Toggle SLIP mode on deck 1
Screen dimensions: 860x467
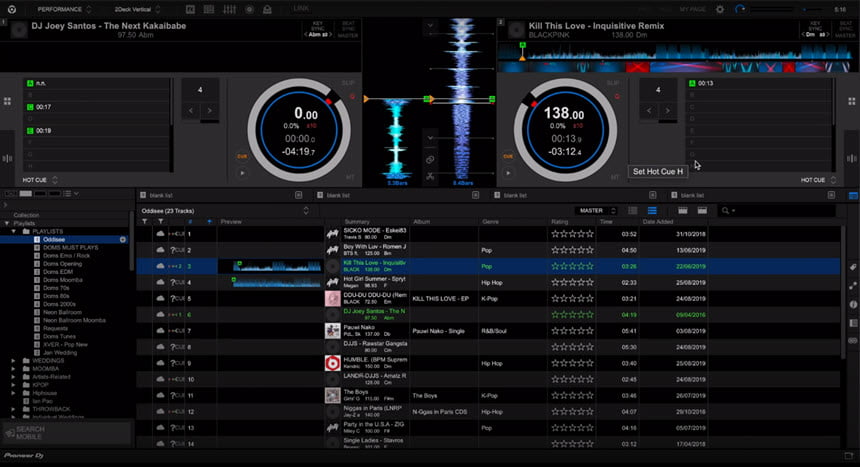pyautogui.click(x=348, y=83)
